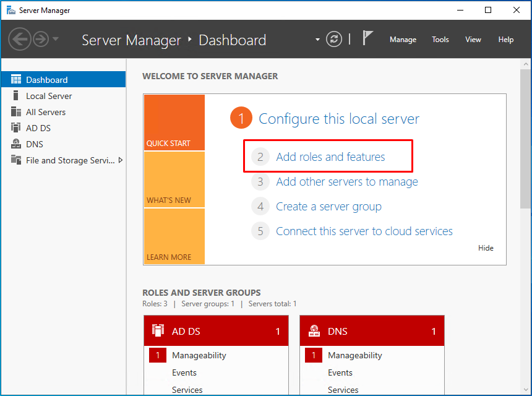The width and height of the screenshot is (532, 396).
Task: Click Add other servers to manage
Action: click(x=347, y=182)
